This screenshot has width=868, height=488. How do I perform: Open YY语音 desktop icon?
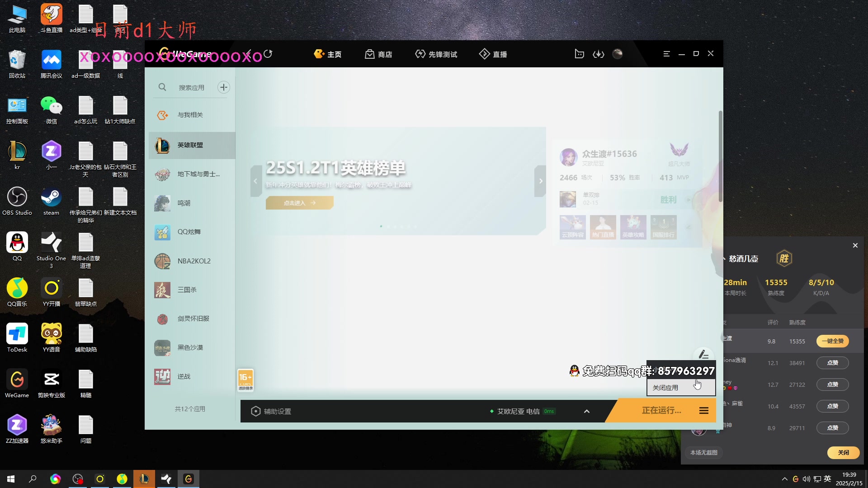point(52,338)
